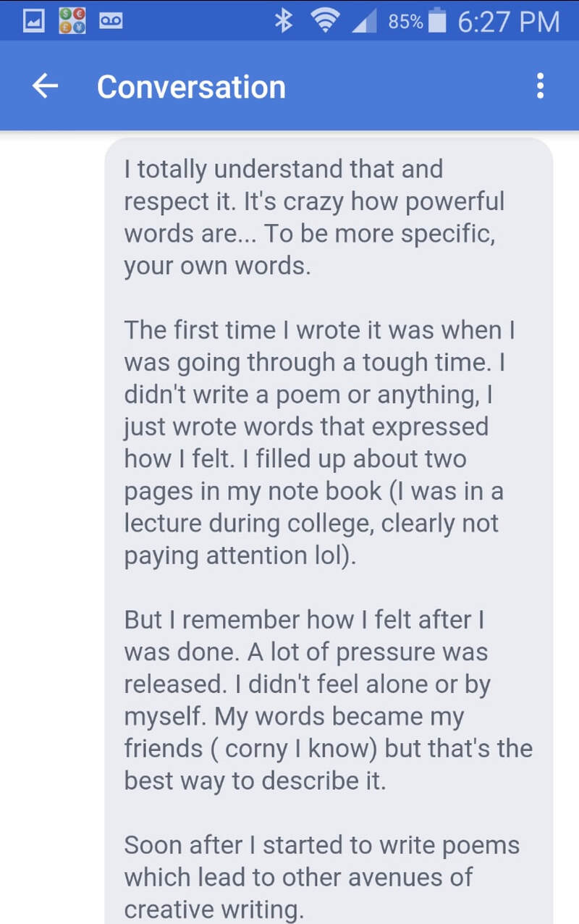
Task: Tap the picture notification icon
Action: [x=33, y=21]
